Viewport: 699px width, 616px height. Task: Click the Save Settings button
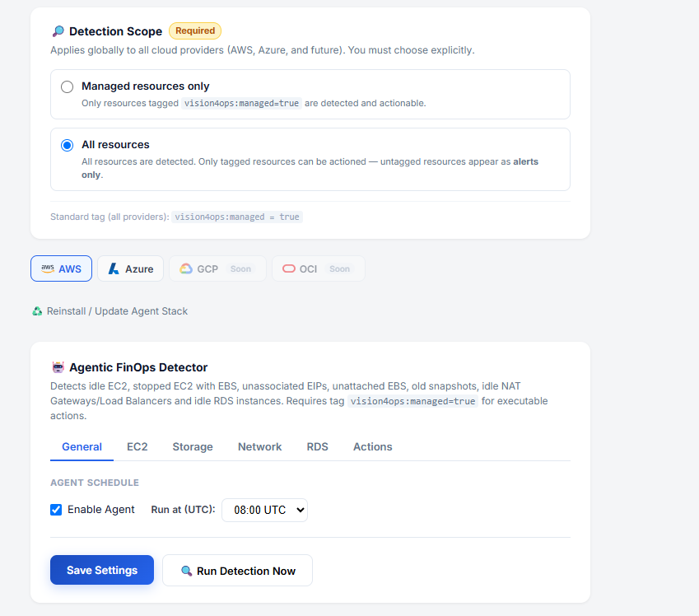click(102, 570)
